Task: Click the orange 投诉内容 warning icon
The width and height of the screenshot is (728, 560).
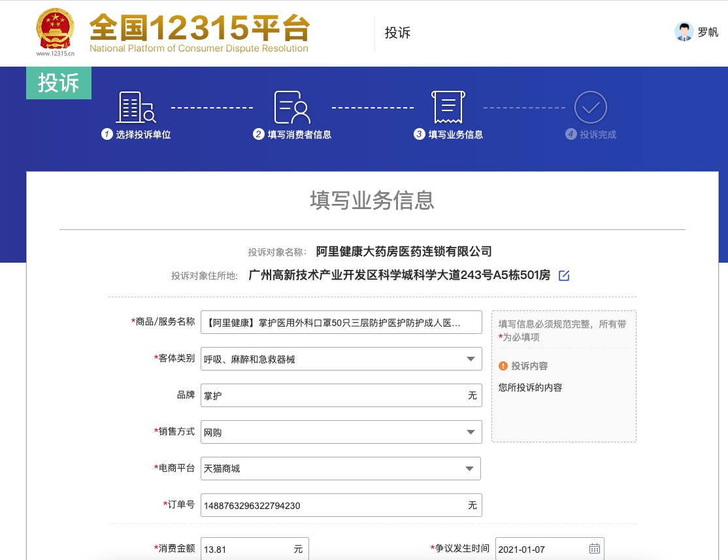Action: [503, 366]
